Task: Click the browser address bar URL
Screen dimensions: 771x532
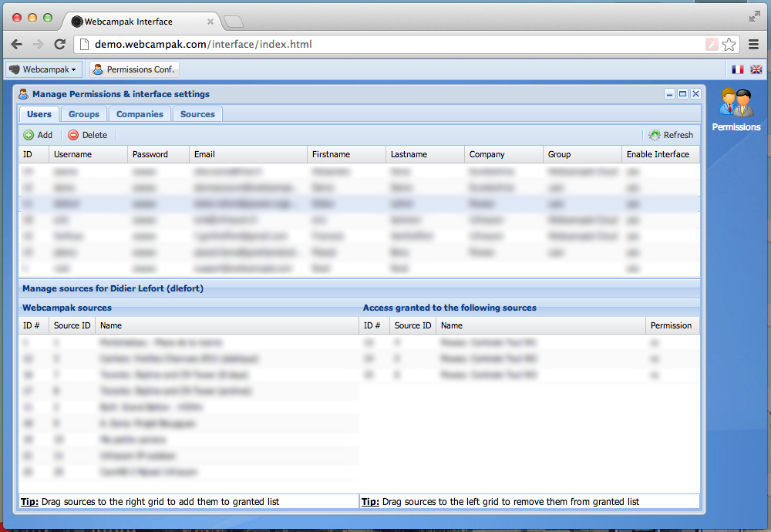Action: click(203, 44)
